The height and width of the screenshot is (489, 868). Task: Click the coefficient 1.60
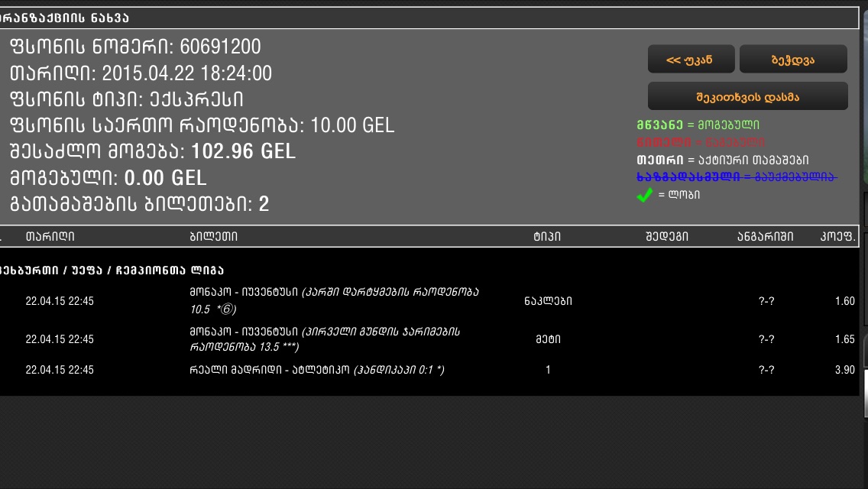(x=845, y=301)
